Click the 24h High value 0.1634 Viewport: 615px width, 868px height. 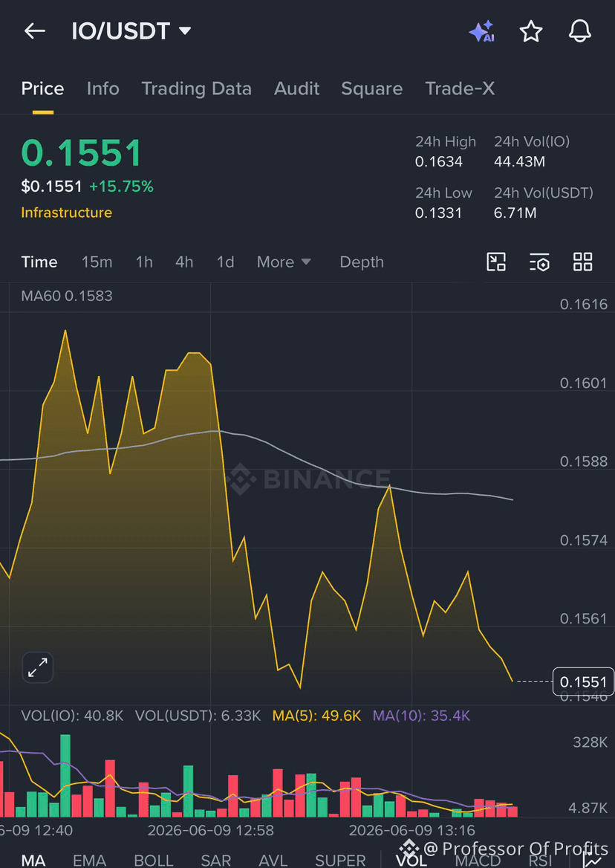click(x=439, y=162)
